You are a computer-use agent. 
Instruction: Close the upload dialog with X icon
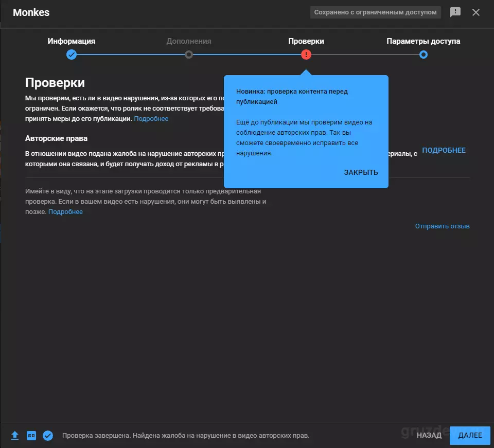point(475,12)
